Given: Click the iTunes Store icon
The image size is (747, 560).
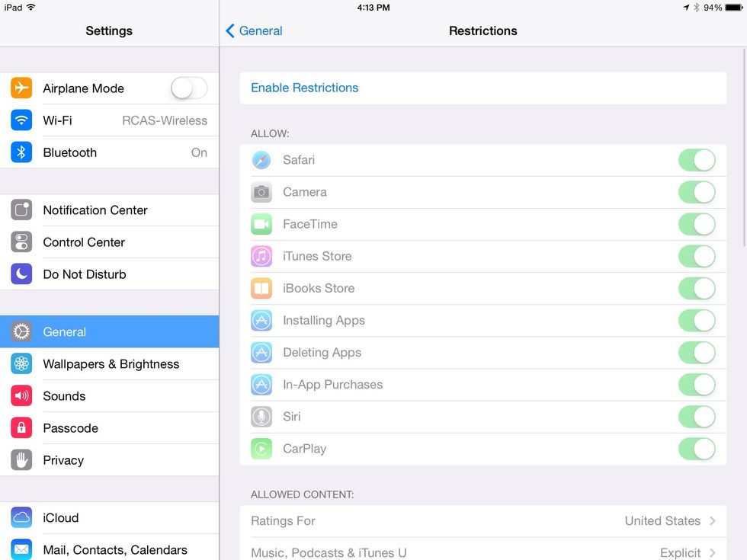Looking at the screenshot, I should (x=261, y=256).
